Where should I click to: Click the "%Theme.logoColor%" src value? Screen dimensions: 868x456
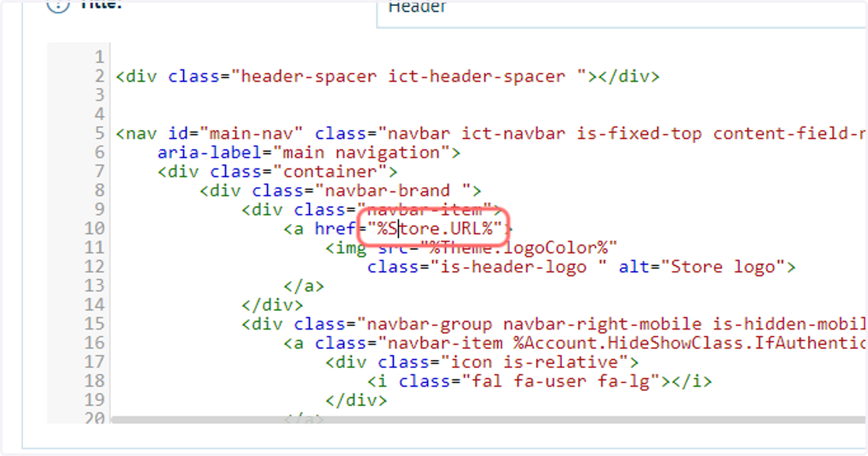pos(519,248)
